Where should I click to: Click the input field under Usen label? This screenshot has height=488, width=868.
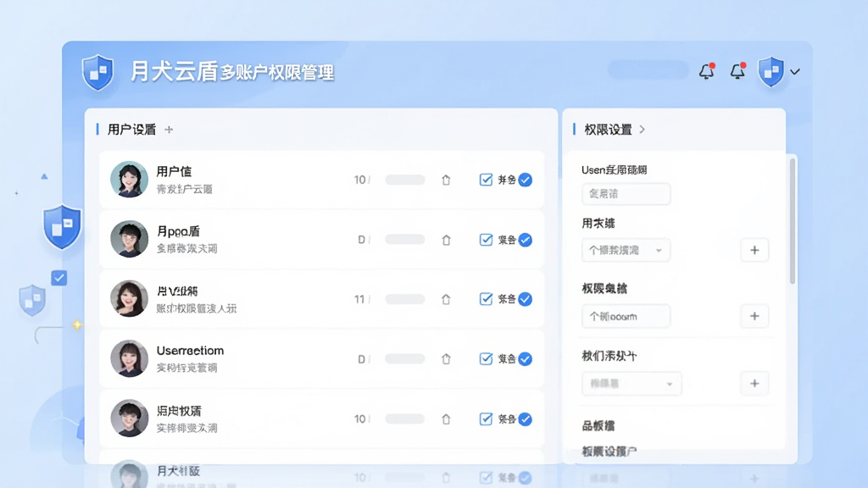[626, 194]
